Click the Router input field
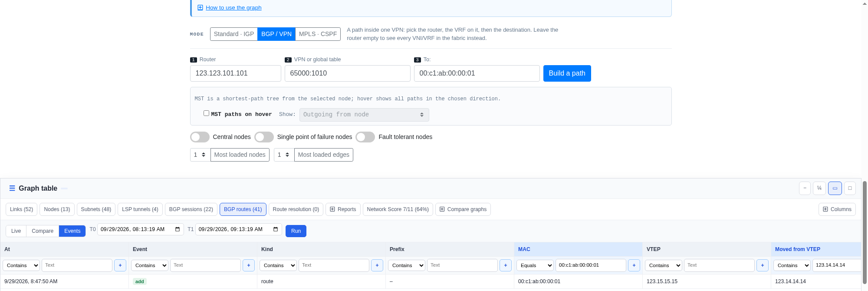Image resolution: width=868 pixels, height=291 pixels. pyautogui.click(x=236, y=73)
